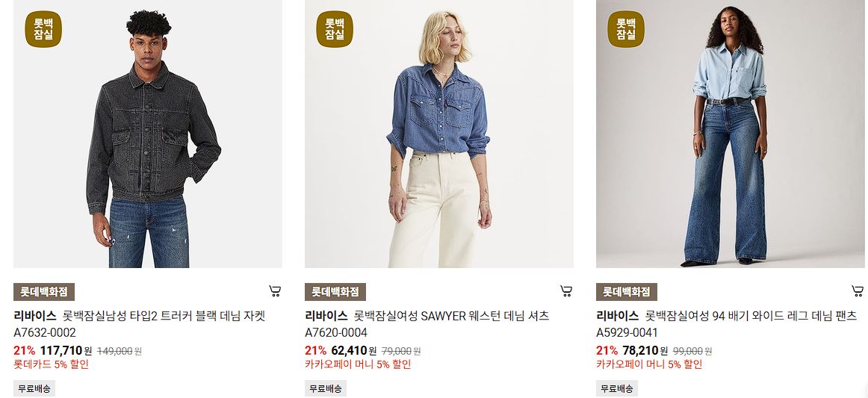Click the 117,710원 discounted price
The height and width of the screenshot is (398, 868).
tap(66, 350)
